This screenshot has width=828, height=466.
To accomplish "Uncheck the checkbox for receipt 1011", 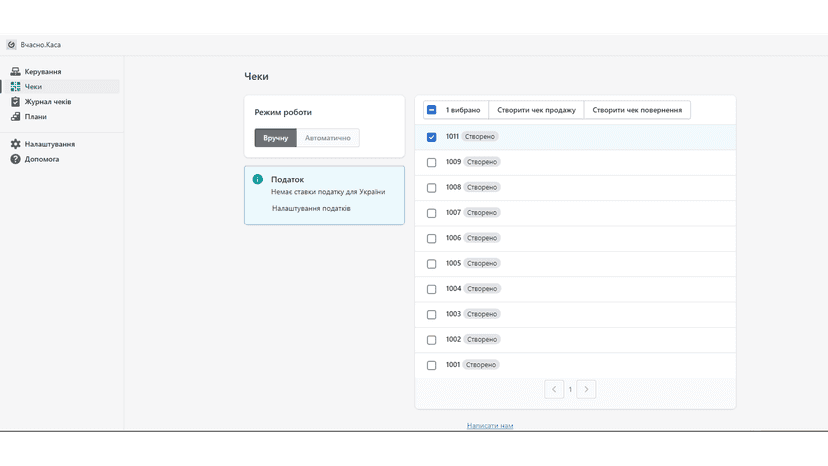I will tap(431, 137).
